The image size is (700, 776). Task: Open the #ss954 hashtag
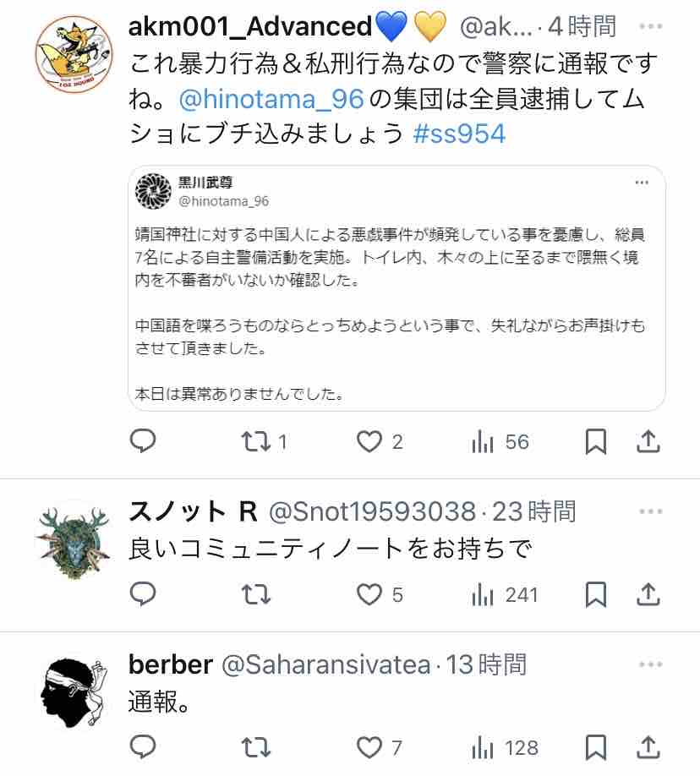pos(459,134)
